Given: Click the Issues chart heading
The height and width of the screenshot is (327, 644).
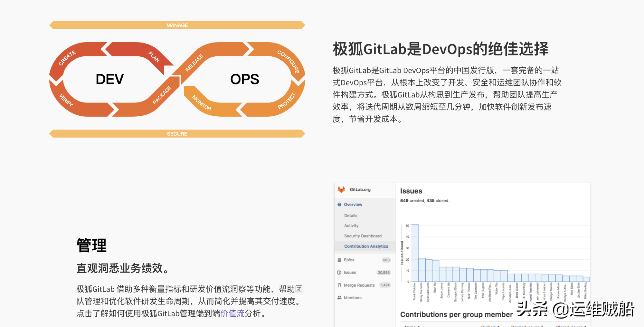Looking at the screenshot, I should click(411, 191).
